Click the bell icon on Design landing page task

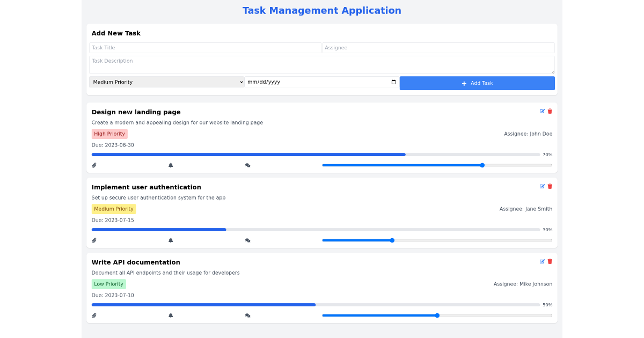[x=171, y=165]
